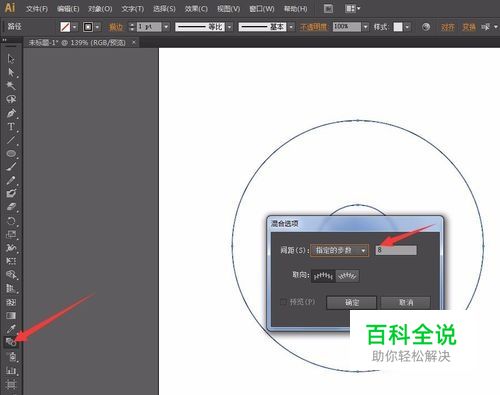500x395 pixels.
Task: Expand the control bar options menu at far right
Action: coord(496,27)
